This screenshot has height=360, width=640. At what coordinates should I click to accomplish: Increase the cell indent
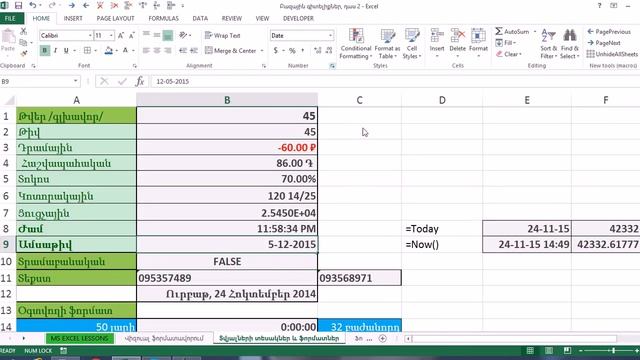point(194,51)
